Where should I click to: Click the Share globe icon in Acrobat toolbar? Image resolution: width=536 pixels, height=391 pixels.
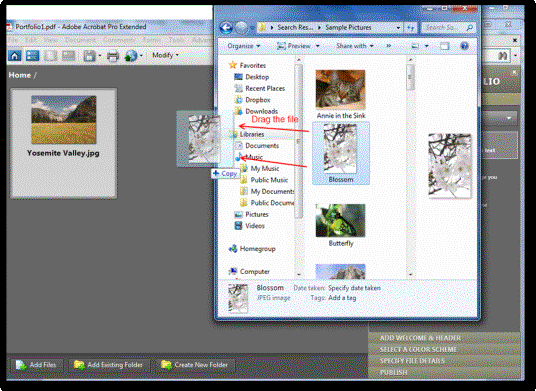131,56
